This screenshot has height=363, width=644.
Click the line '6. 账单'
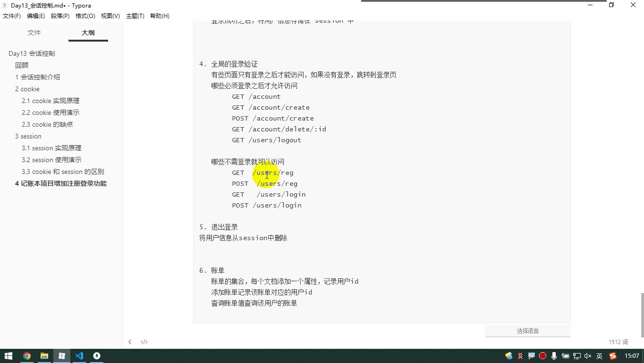(212, 270)
